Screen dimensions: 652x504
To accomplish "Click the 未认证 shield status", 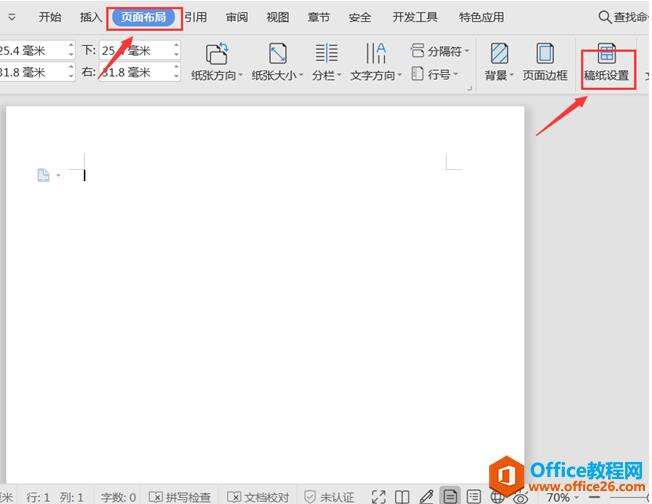I will (329, 497).
